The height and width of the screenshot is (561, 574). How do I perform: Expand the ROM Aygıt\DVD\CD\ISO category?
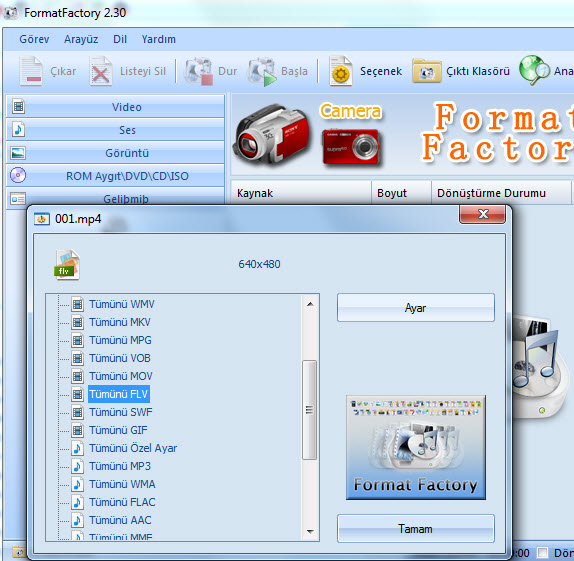115,176
